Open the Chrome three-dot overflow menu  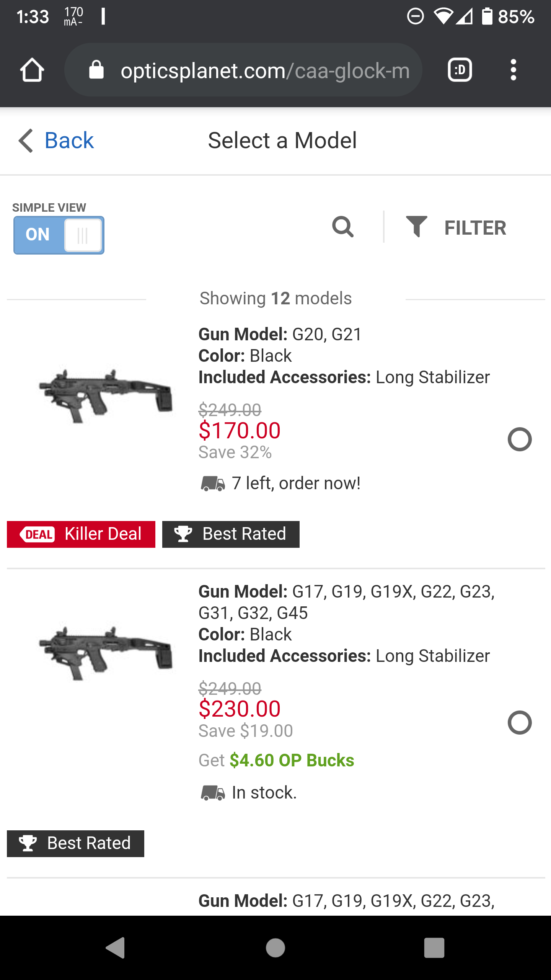click(x=513, y=70)
